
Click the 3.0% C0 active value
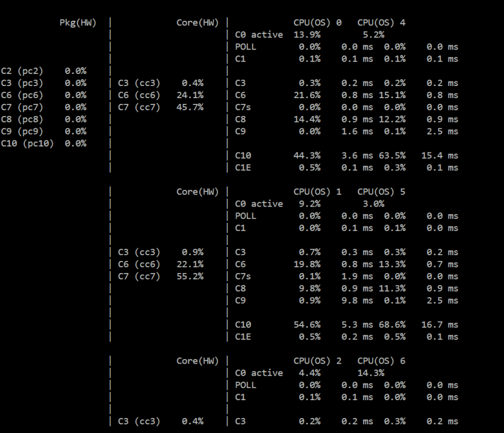(x=374, y=204)
